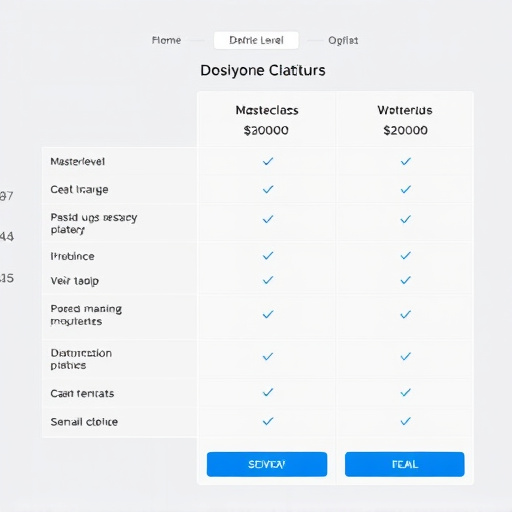Screen dimensions: 512x512
Task: Click Frebince checkmark in Wolterius column
Action: click(405, 256)
